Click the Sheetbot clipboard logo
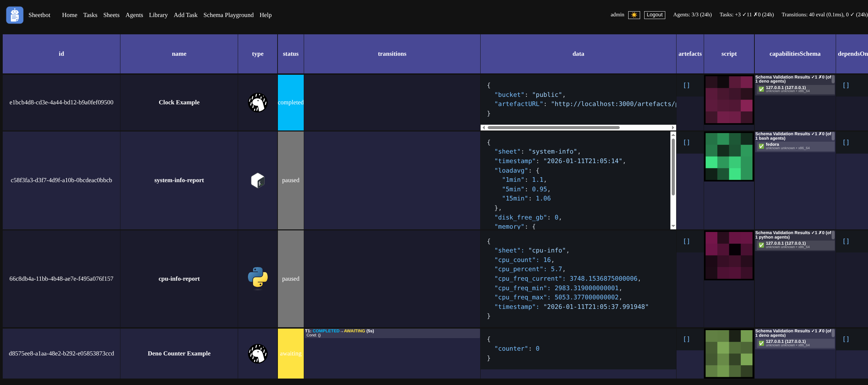Screen dimensions: 868x385 (15, 15)
